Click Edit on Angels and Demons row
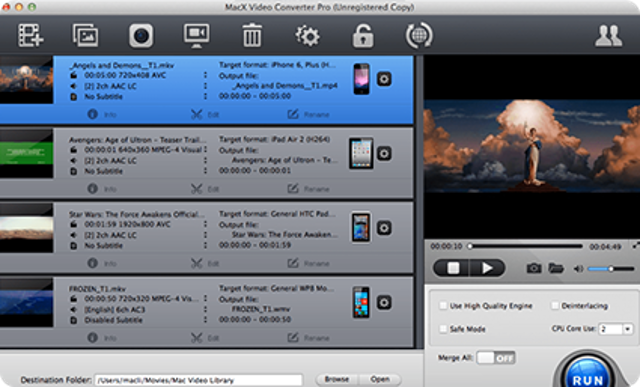 pyautogui.click(x=205, y=114)
